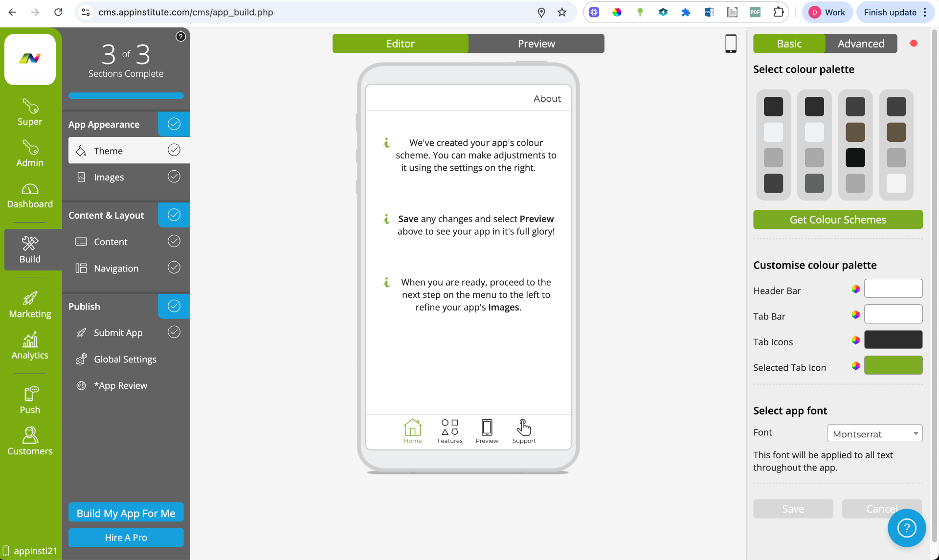939x560 pixels.
Task: Open the Work profile button
Action: pos(827,12)
